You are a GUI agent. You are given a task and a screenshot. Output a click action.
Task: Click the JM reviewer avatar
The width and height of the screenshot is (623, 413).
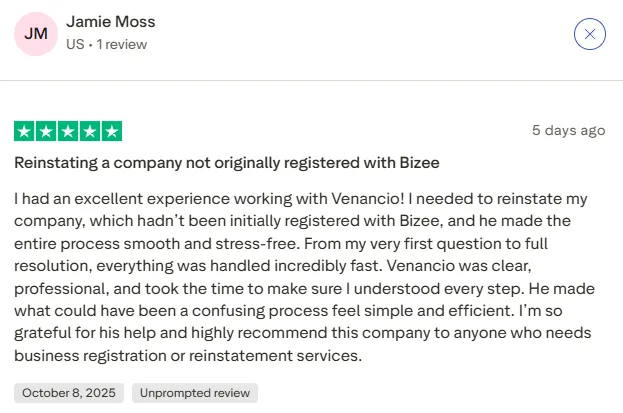click(x=35, y=34)
